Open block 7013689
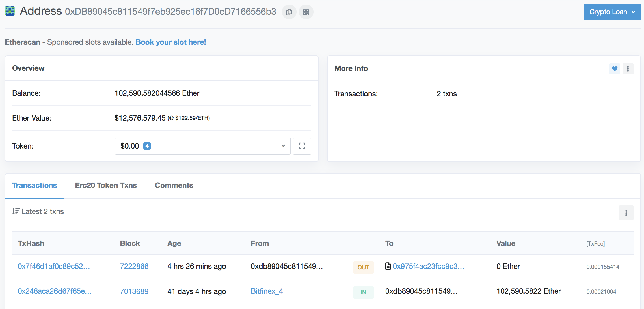 tap(134, 291)
